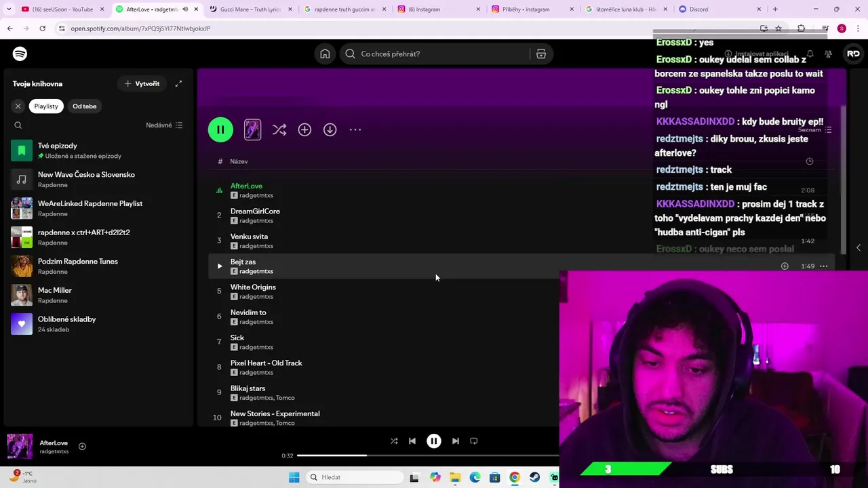Switch to the 'Příběhy • Instagram' tab
This screenshot has height=488, width=868.
click(x=532, y=9)
